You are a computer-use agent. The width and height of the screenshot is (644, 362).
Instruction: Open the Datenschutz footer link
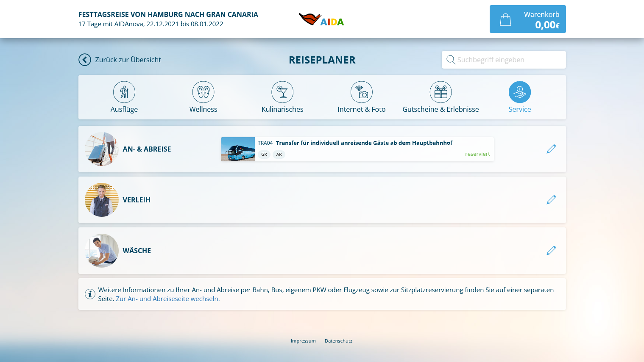[x=338, y=341]
